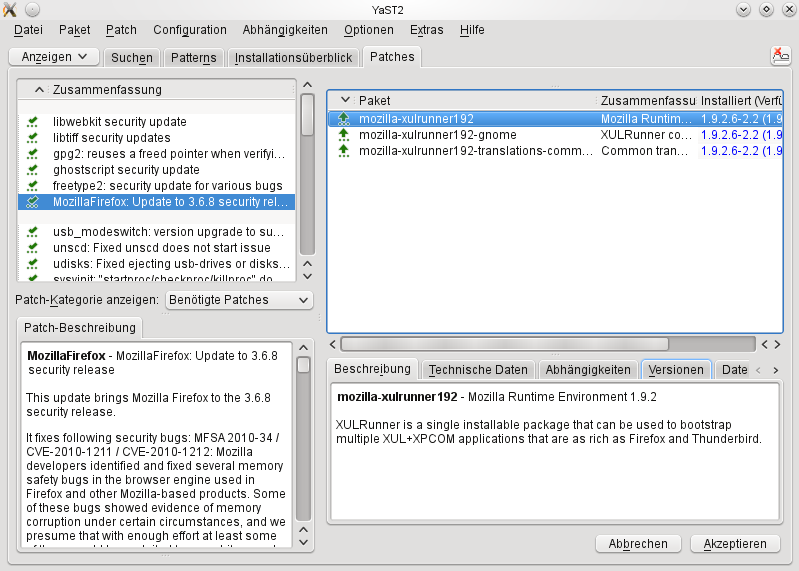
Task: Switch to the Versionen tab
Action: (x=676, y=370)
